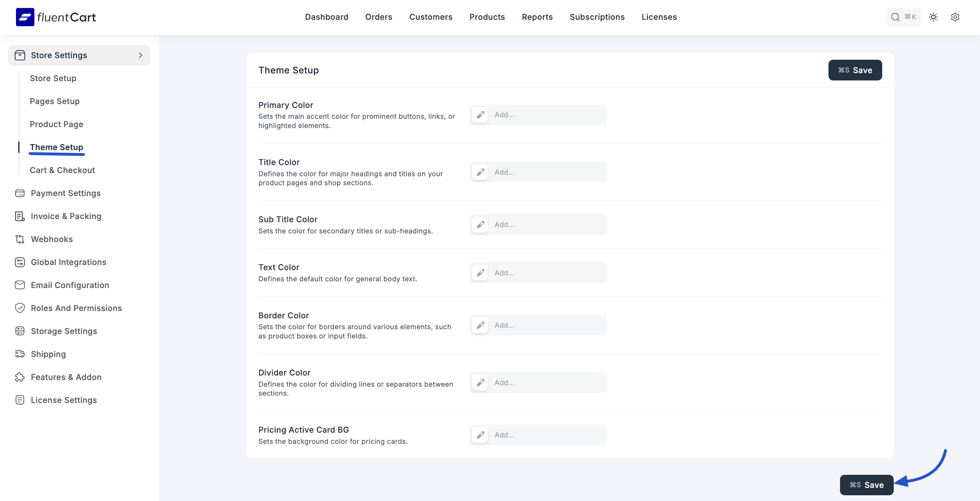Open Webhooks settings in the sidebar
Viewport: 980px width, 501px height.
coord(52,239)
